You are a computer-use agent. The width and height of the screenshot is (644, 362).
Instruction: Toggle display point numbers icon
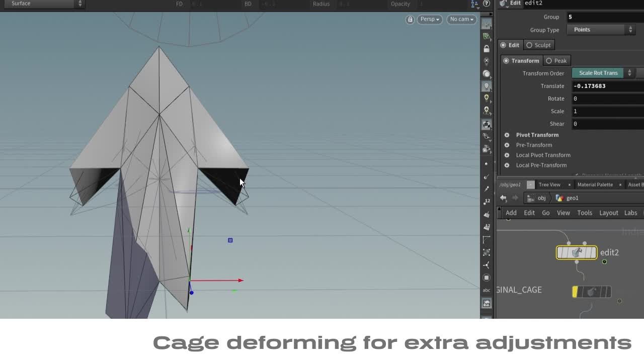tap(487, 202)
